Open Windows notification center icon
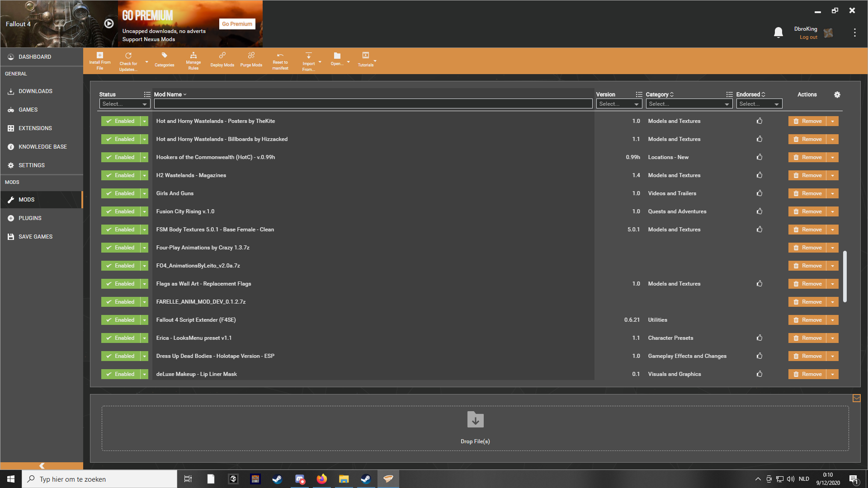The height and width of the screenshot is (488, 868). [x=854, y=479]
